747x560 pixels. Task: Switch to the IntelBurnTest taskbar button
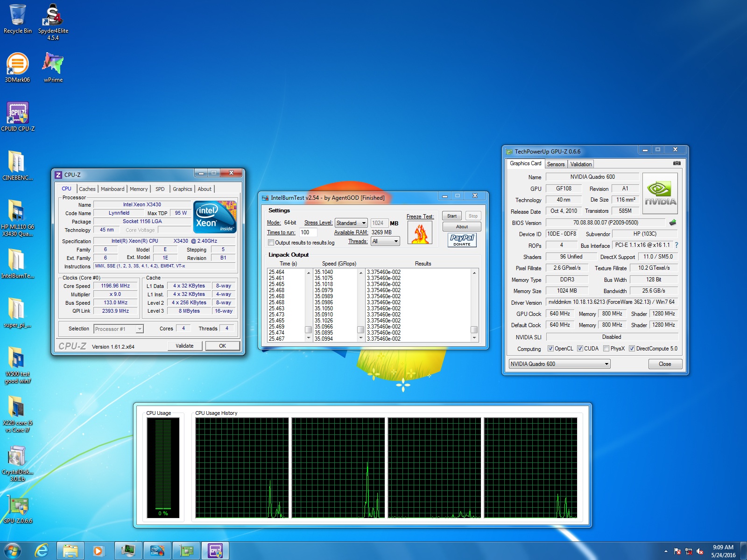click(158, 551)
